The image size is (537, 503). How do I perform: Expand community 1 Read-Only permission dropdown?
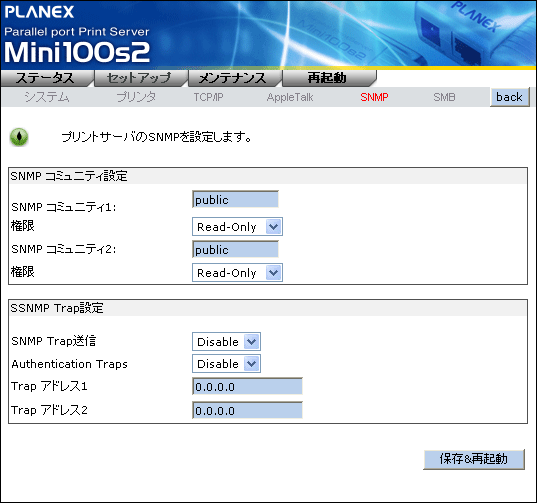click(237, 227)
